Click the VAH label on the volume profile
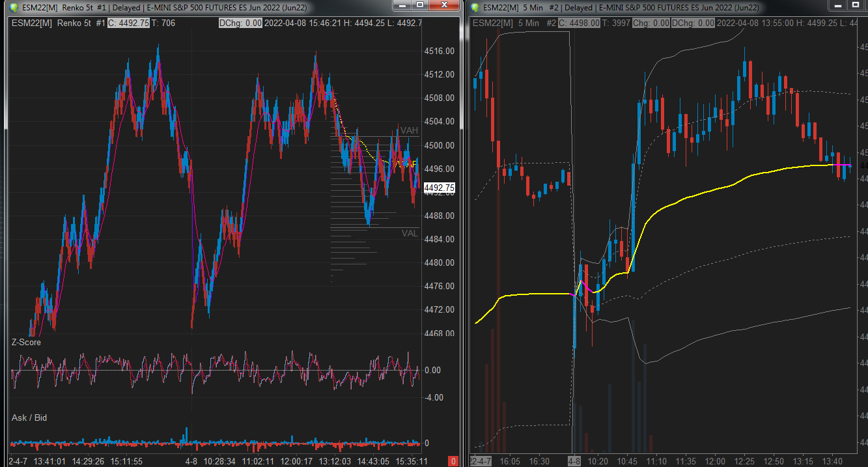The height and width of the screenshot is (467, 868). coord(409,130)
